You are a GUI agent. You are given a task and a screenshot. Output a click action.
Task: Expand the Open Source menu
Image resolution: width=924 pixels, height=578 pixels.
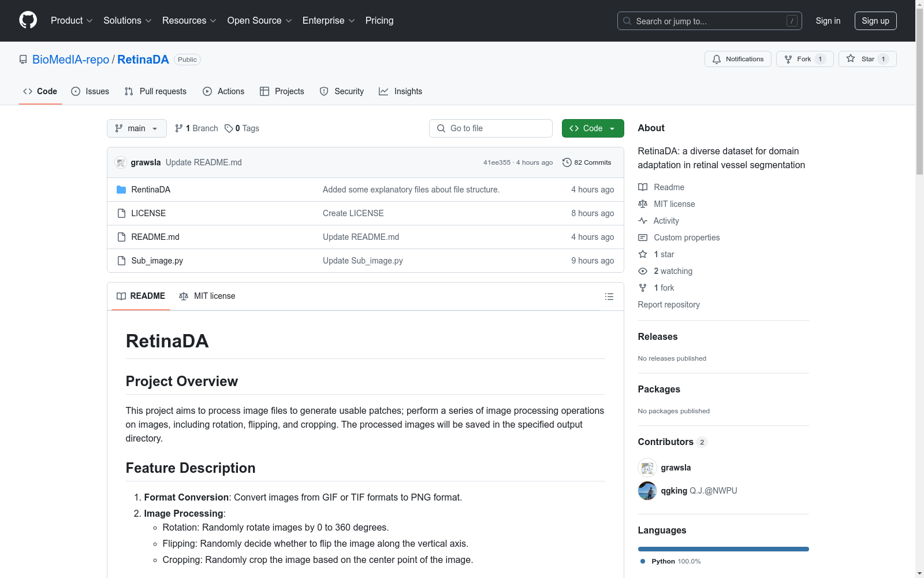260,21
